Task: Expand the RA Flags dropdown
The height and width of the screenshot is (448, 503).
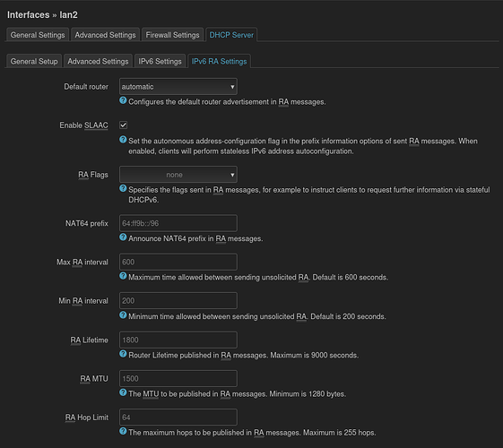Action: point(178,175)
